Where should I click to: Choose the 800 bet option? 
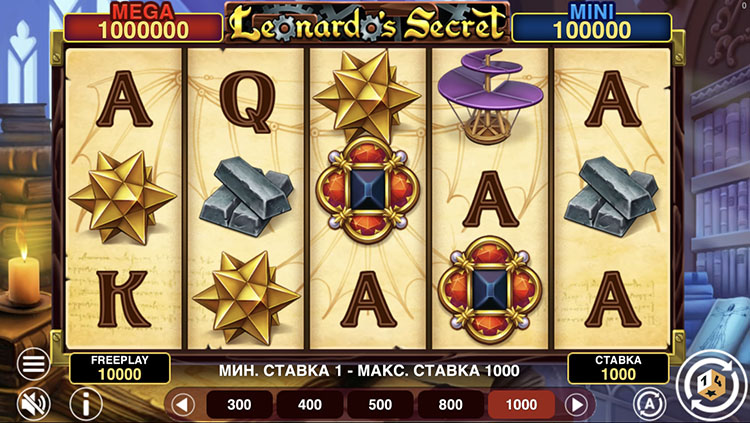pyautogui.click(x=451, y=405)
